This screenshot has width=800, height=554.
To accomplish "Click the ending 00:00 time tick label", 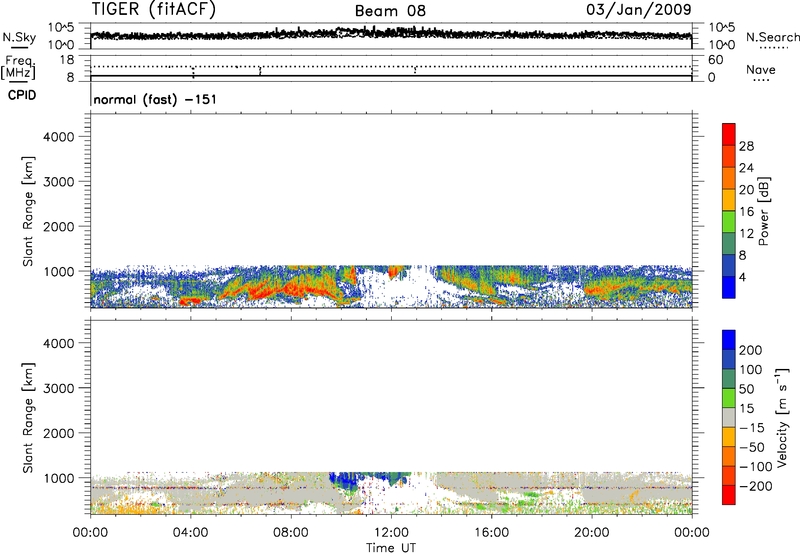I will pyautogui.click(x=692, y=533).
